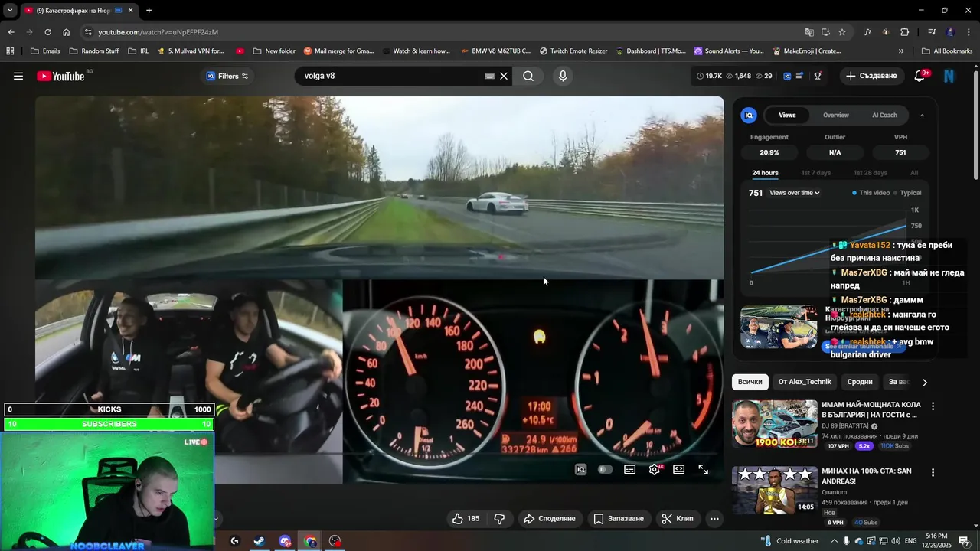This screenshot has width=980, height=551.
Task: Select the Всички filter chip
Action: tap(750, 382)
